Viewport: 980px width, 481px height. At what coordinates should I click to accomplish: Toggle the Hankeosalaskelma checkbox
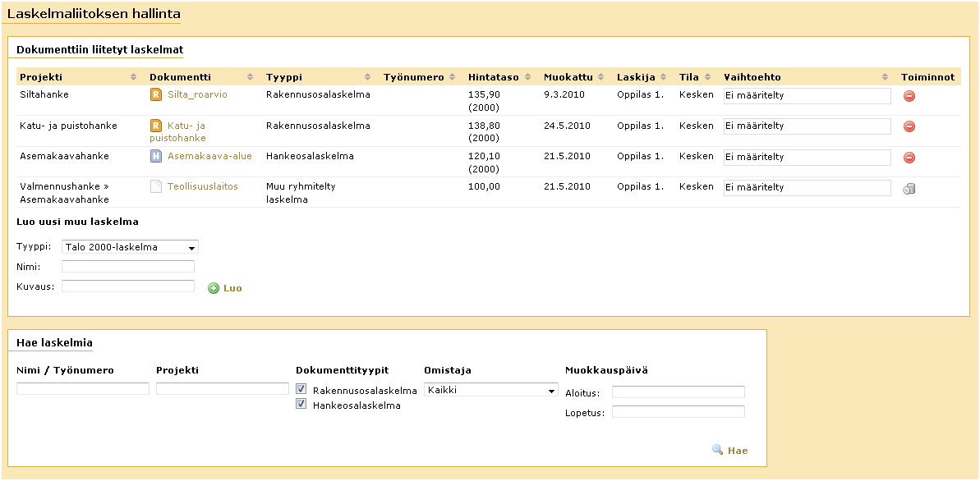301,405
